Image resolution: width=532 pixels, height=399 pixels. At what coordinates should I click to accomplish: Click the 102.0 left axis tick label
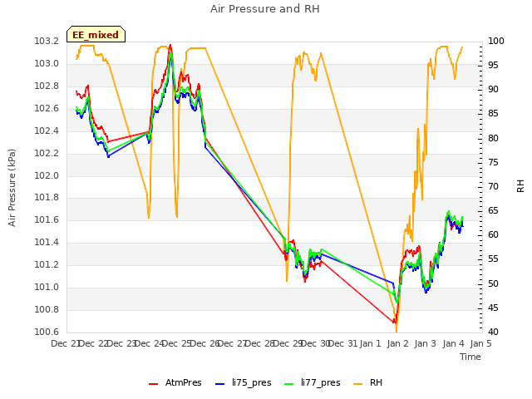[x=47, y=175]
